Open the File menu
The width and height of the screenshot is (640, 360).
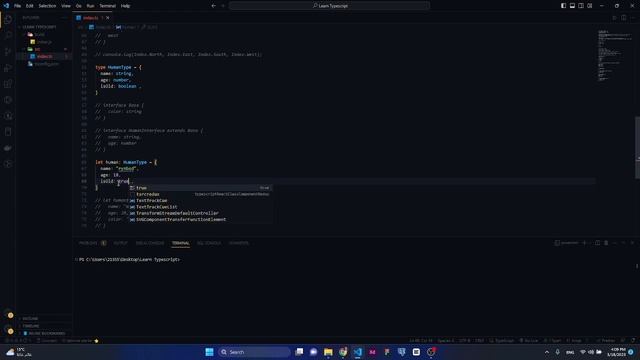tap(18, 6)
